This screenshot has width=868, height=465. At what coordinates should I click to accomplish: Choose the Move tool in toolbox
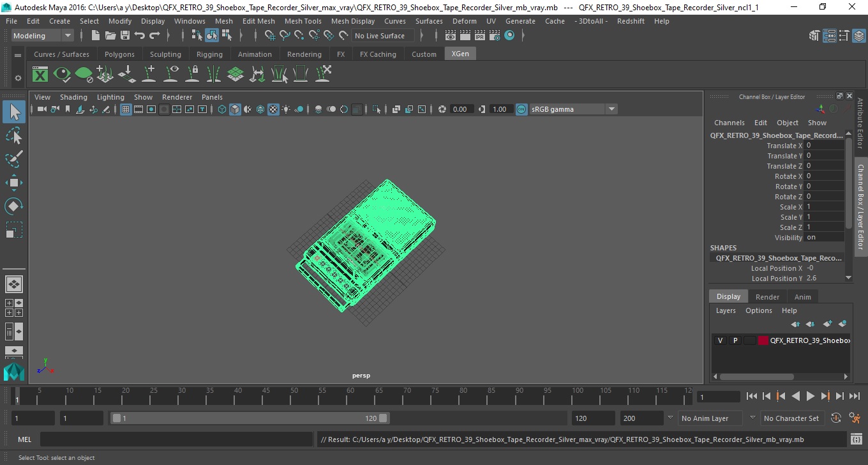(x=14, y=183)
